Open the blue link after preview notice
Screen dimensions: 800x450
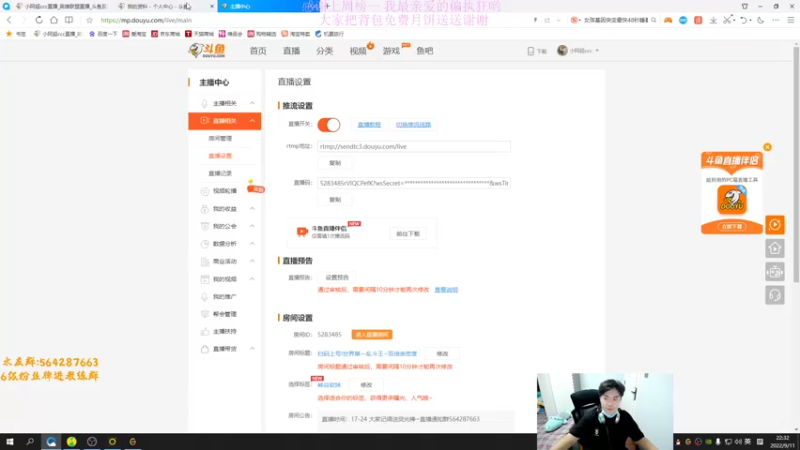(x=446, y=290)
